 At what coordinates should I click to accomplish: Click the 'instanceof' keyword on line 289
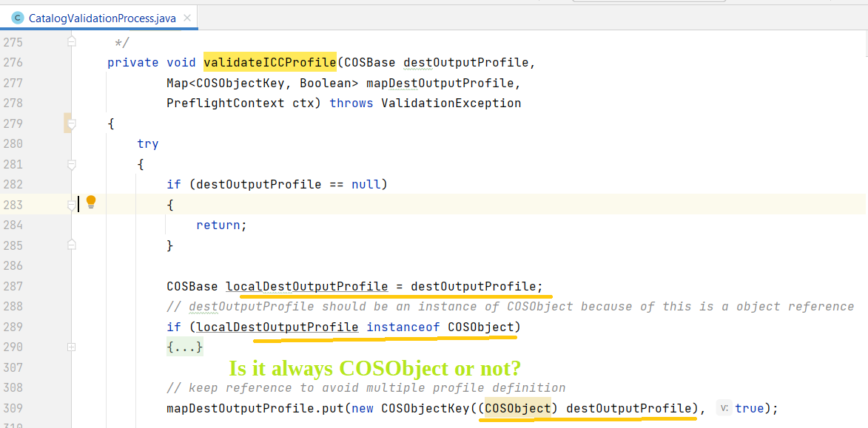click(x=403, y=327)
